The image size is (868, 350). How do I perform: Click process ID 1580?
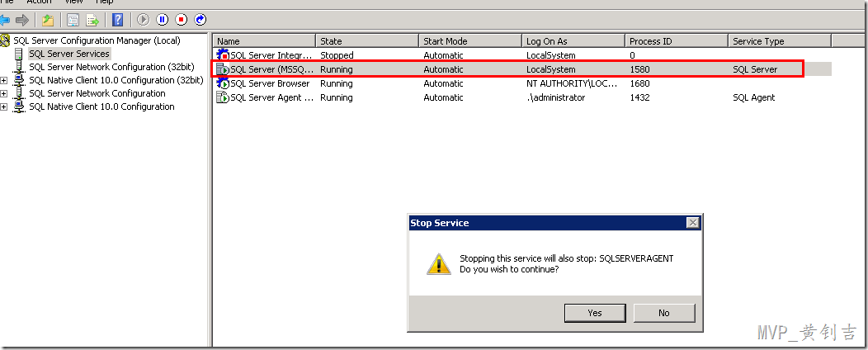pos(640,70)
